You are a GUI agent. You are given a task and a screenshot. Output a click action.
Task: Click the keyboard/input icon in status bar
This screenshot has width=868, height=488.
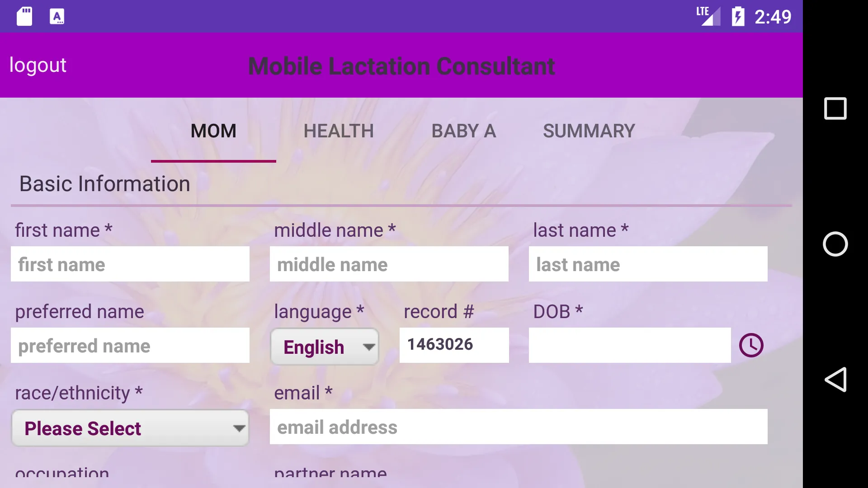point(56,16)
